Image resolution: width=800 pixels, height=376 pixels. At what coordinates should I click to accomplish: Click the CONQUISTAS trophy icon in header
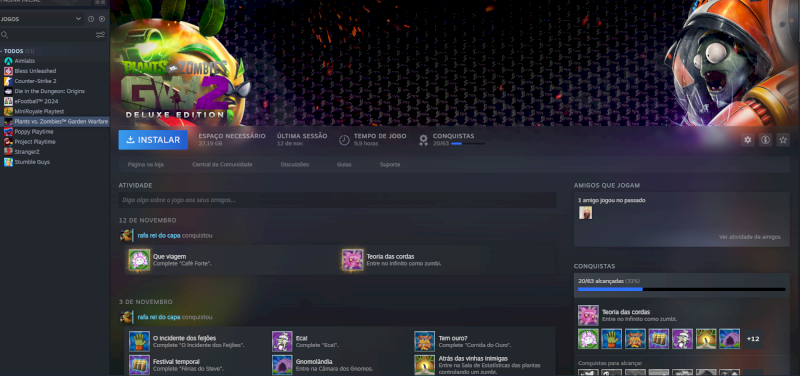tap(423, 140)
